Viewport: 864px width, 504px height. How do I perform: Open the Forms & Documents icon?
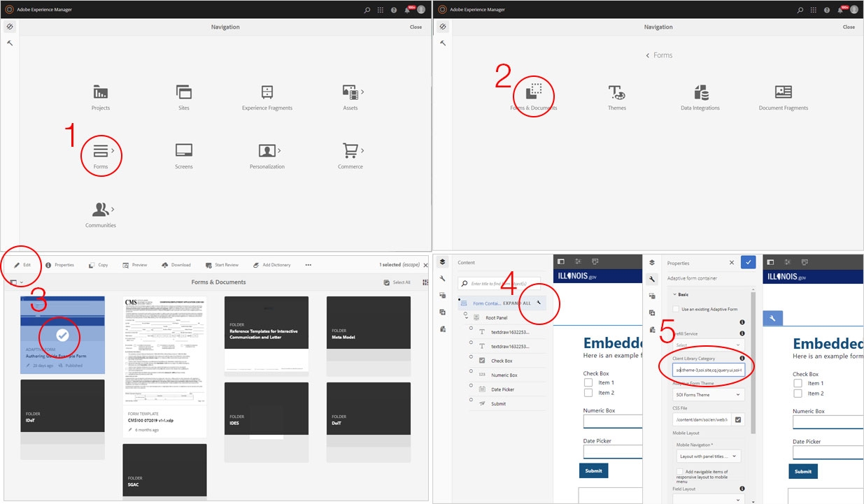coord(534,92)
